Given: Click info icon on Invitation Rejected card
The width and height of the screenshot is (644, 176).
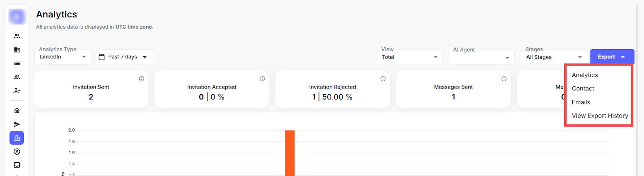Looking at the screenshot, I should point(383,79).
